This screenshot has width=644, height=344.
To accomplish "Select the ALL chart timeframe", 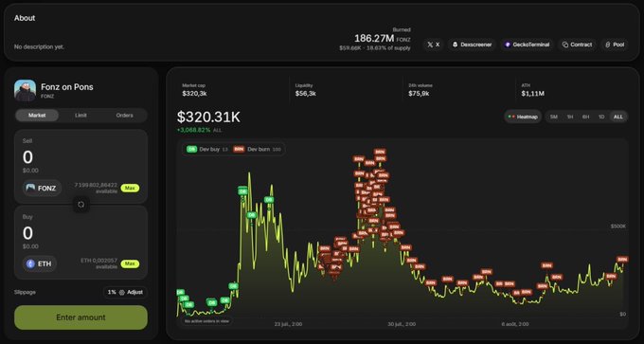I will (x=618, y=117).
